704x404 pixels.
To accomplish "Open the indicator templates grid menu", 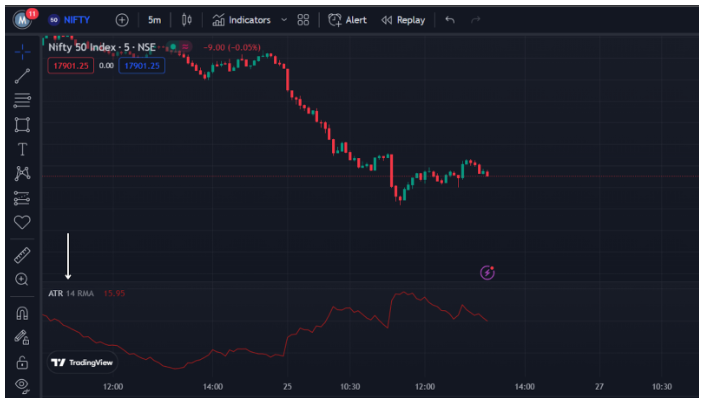I will 303,19.
